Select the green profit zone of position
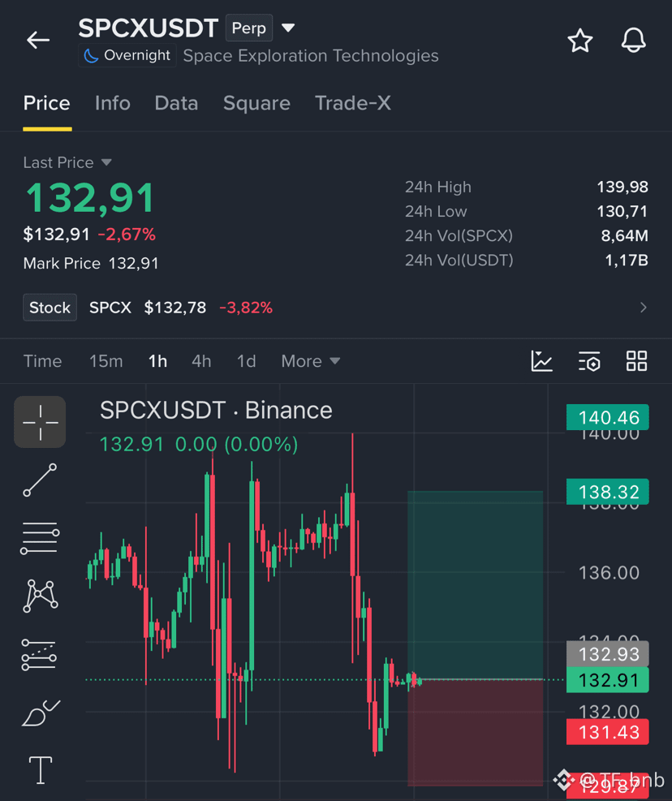672x801 pixels. [476, 585]
